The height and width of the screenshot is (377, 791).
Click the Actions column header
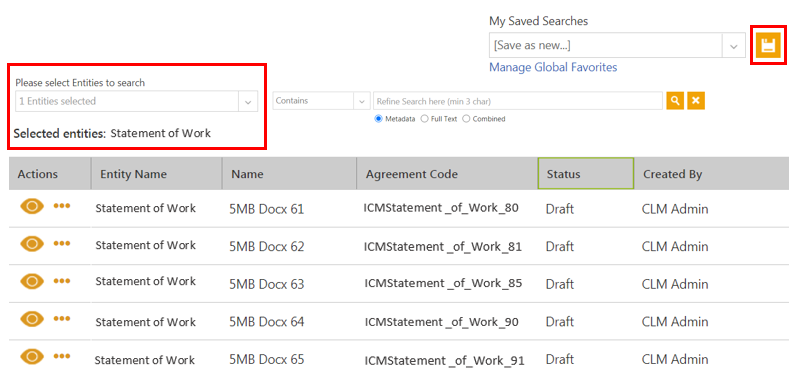coord(49,174)
